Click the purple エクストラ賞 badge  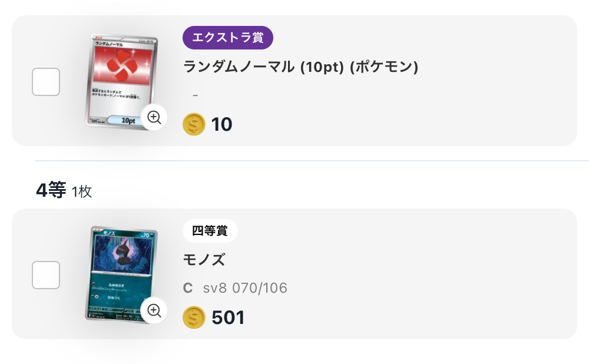(228, 38)
